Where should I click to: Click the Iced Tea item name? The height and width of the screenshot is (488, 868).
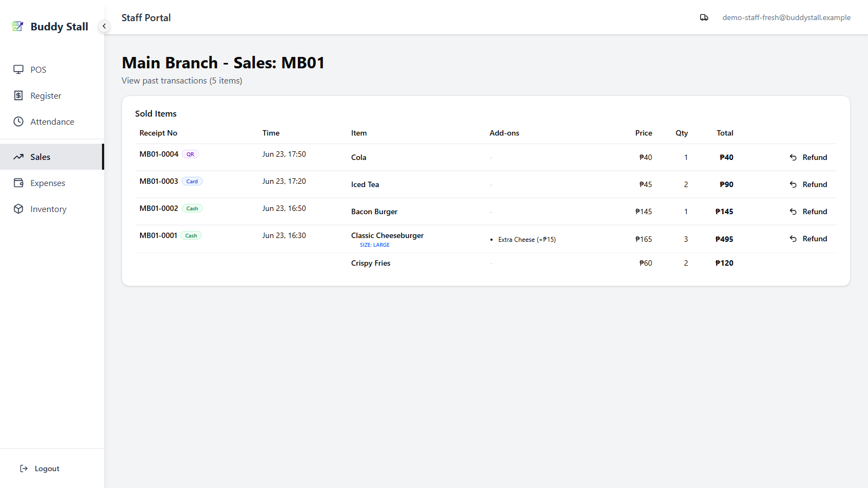(x=365, y=184)
